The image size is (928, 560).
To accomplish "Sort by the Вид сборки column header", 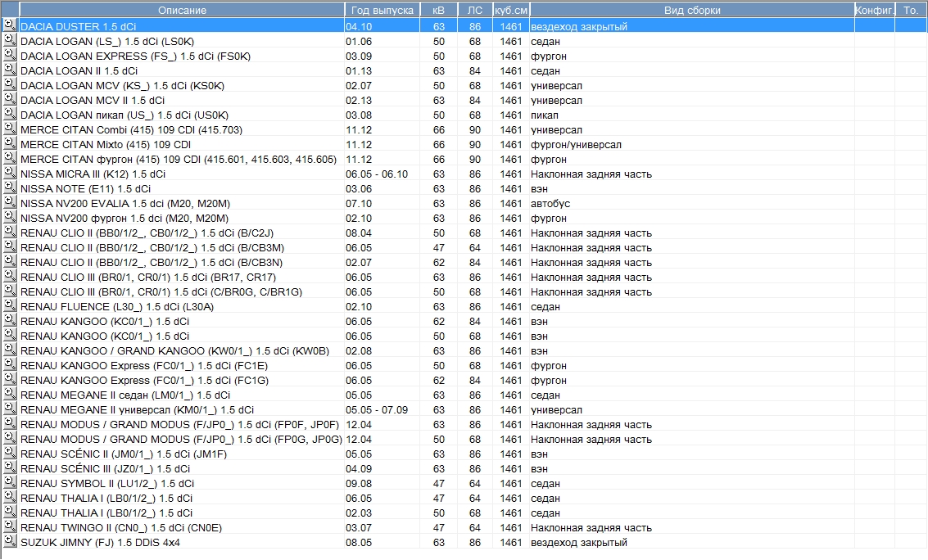I will [x=692, y=10].
